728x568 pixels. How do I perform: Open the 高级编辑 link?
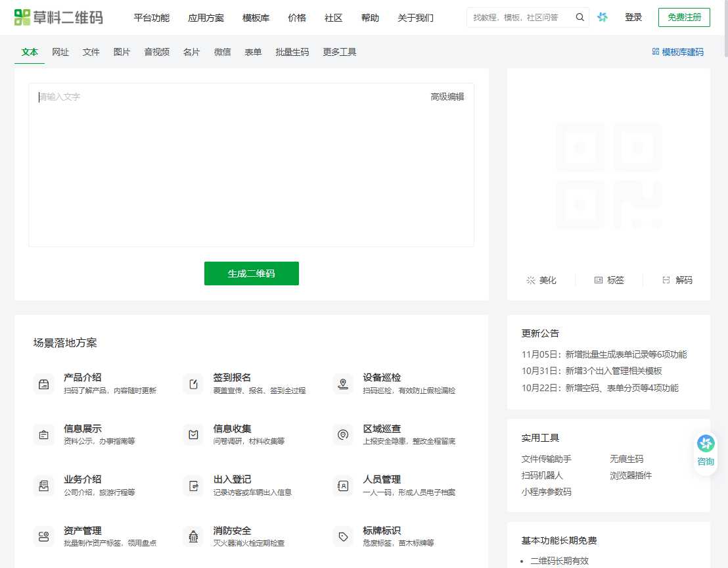click(446, 96)
